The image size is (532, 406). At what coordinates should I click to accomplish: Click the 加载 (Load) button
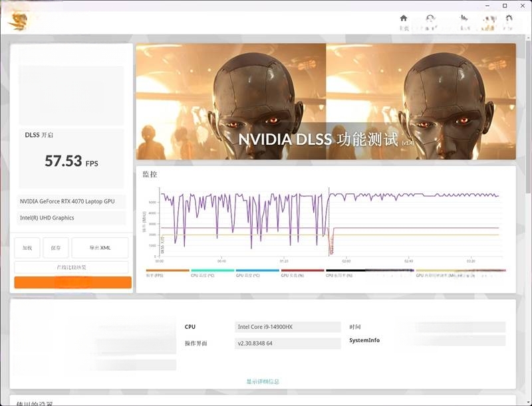point(27,248)
